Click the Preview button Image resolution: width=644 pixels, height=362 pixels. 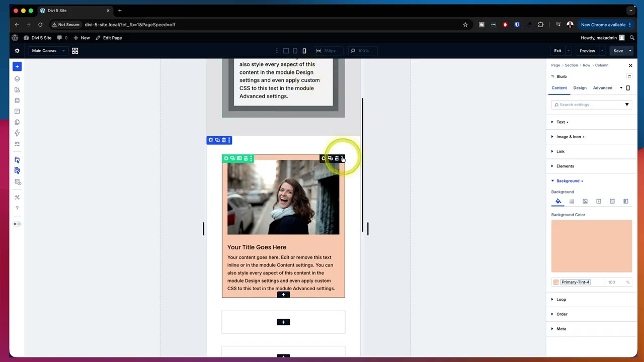click(587, 51)
